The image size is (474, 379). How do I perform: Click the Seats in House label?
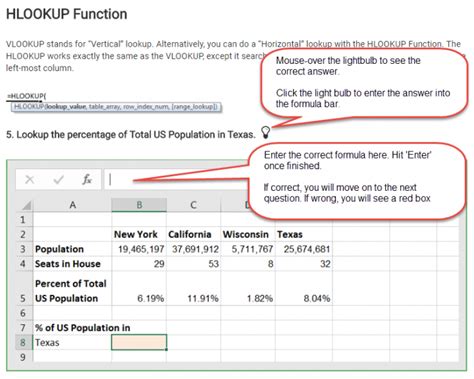pyautogui.click(x=72, y=264)
